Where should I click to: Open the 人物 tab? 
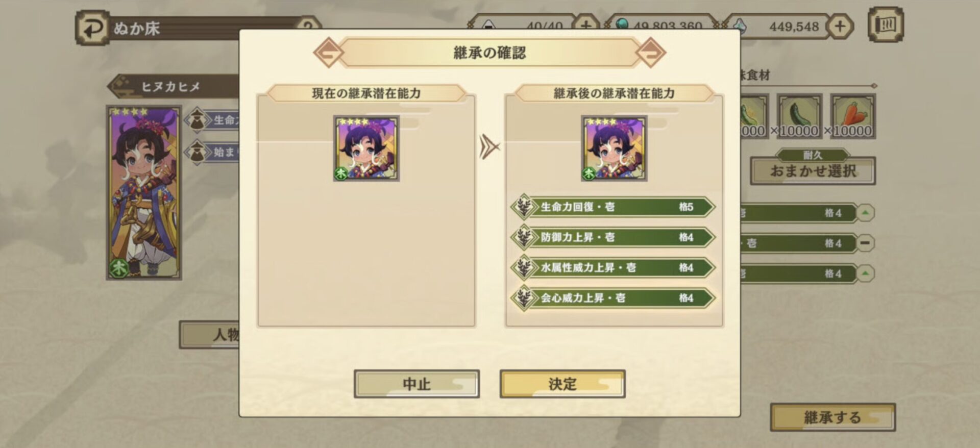tap(209, 335)
